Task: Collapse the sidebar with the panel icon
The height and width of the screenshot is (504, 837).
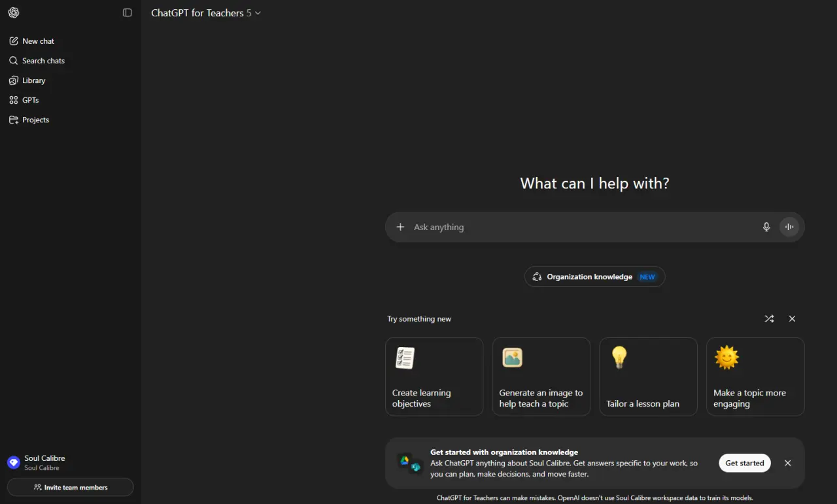Action: [x=128, y=12]
